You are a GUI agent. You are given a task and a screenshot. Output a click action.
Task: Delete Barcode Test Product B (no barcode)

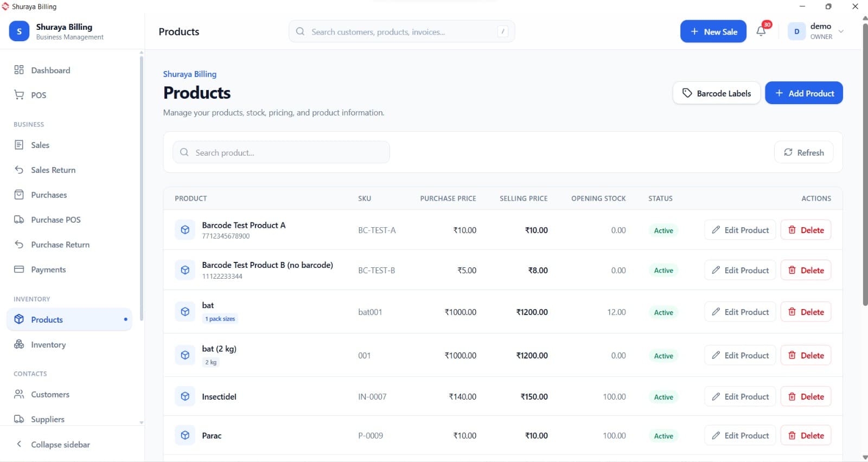[806, 270]
